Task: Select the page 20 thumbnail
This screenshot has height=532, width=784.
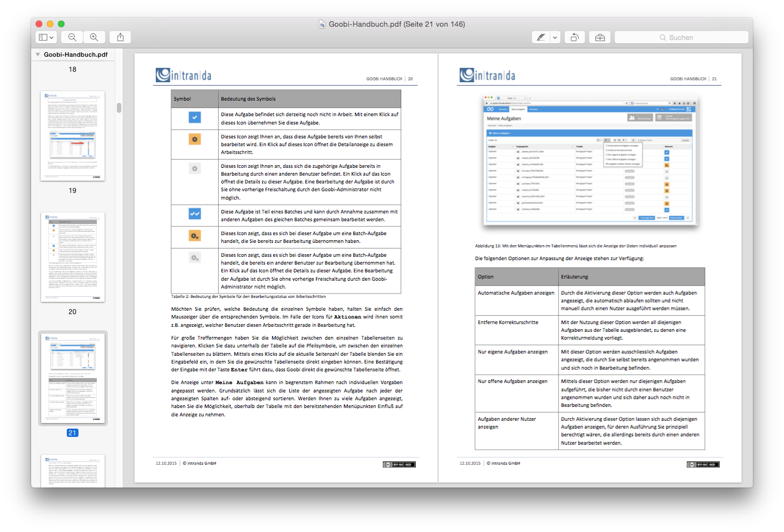Action: (x=72, y=257)
